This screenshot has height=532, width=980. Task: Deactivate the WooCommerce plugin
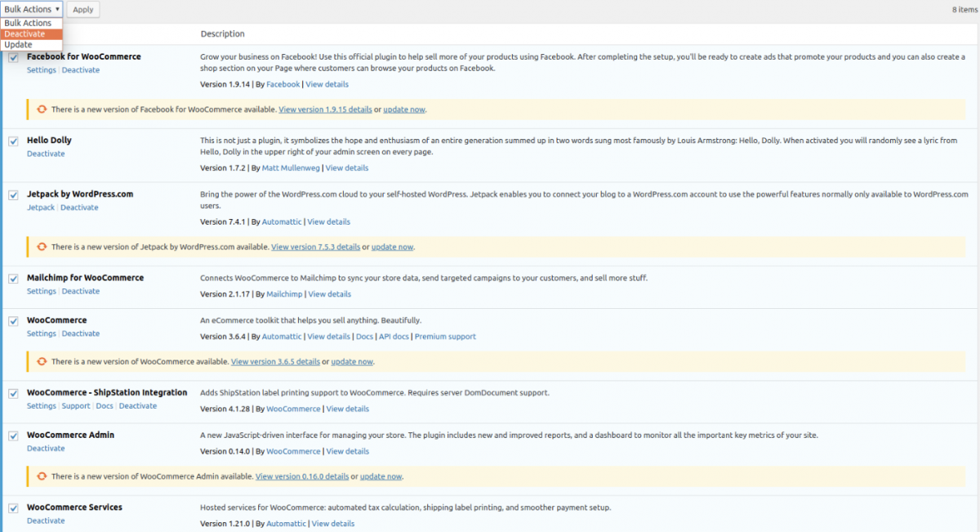(x=81, y=333)
